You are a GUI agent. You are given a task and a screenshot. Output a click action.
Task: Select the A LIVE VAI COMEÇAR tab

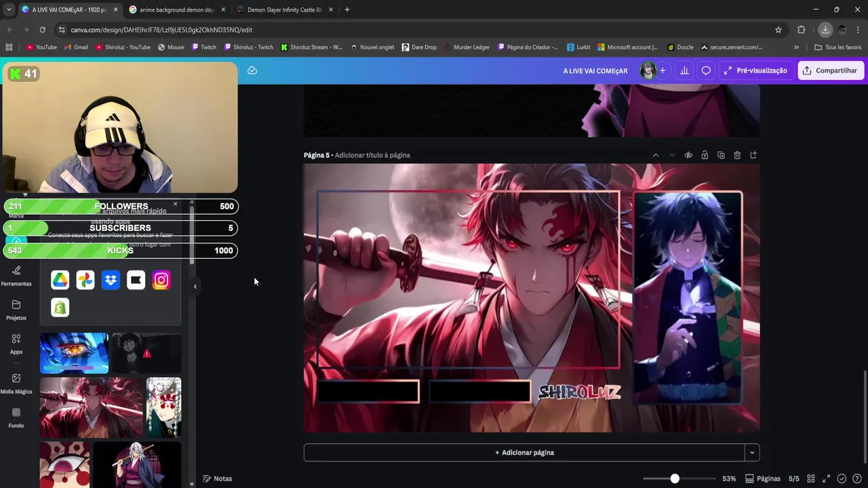[69, 9]
